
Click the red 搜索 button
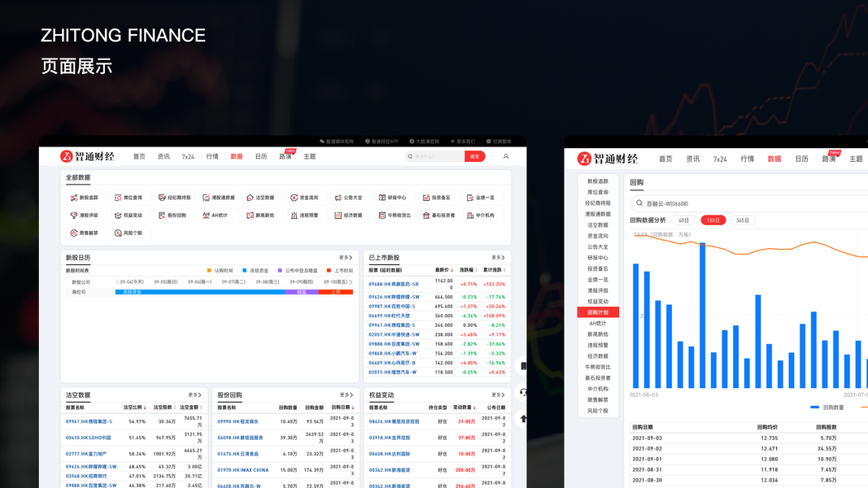click(475, 157)
